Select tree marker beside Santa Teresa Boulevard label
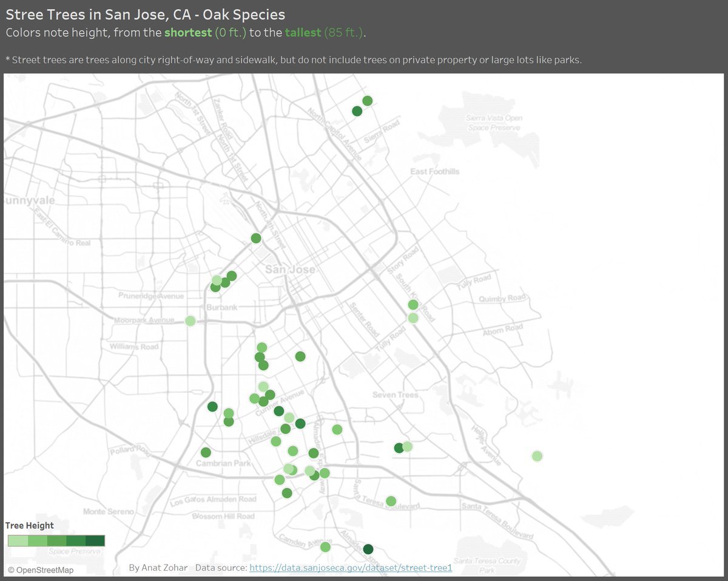 (391, 501)
